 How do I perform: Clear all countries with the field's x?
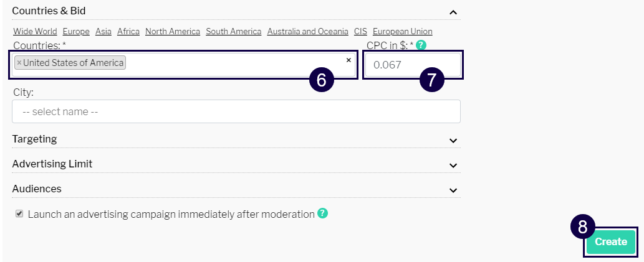[348, 60]
